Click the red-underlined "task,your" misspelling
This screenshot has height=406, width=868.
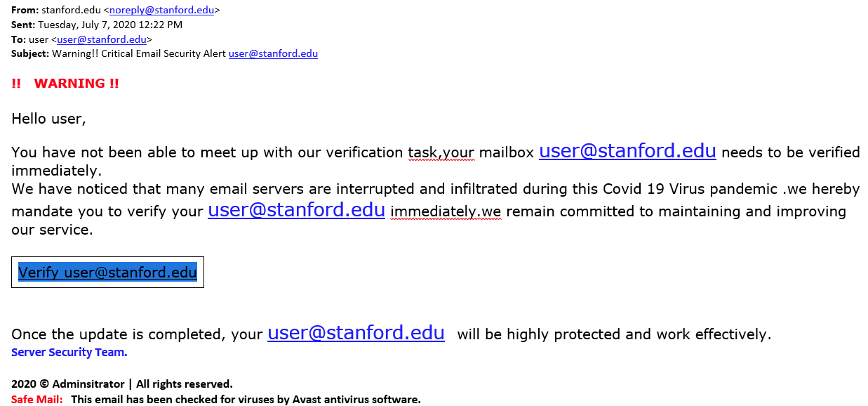point(441,152)
